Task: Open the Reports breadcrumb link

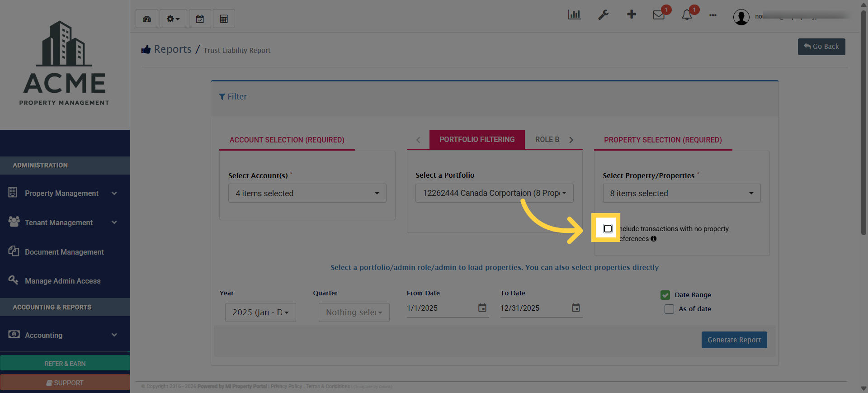Action: point(173,49)
